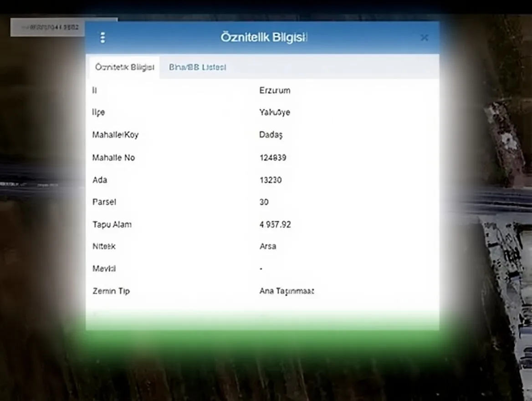Click the Öznitelik Bilgisi dialog title

(x=264, y=37)
